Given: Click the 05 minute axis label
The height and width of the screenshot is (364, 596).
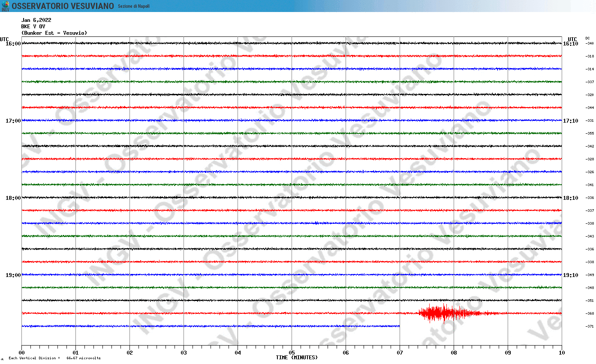Looking at the screenshot, I should point(292,352).
